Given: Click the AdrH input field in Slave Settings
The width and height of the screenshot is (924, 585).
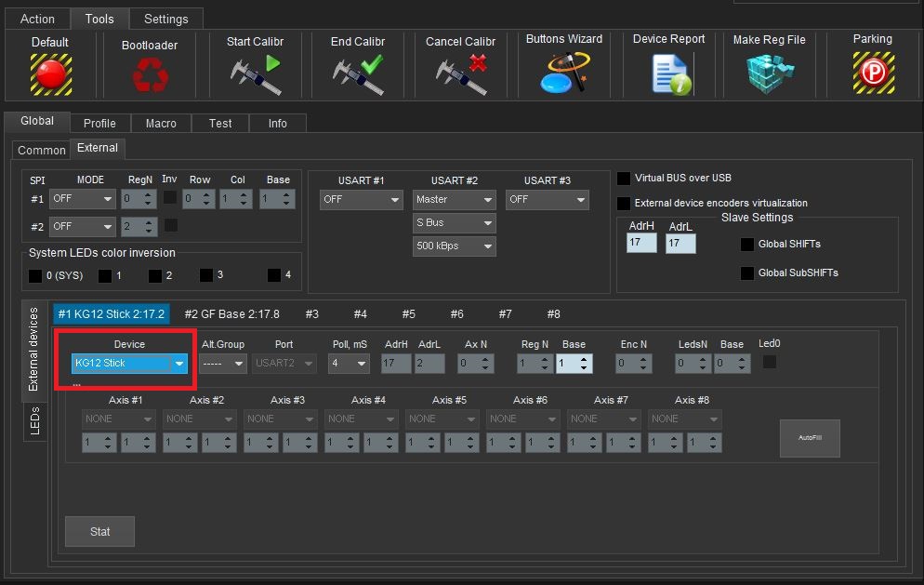Looking at the screenshot, I should pyautogui.click(x=641, y=243).
